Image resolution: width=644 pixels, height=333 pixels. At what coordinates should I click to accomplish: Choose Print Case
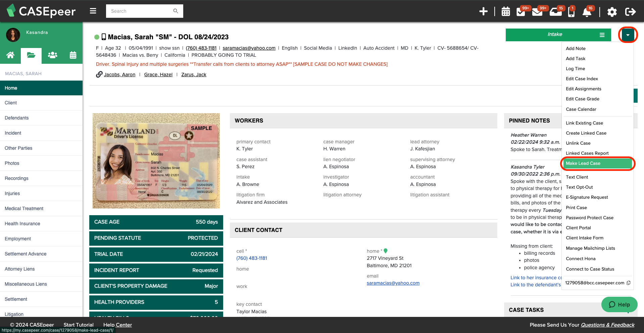click(576, 207)
